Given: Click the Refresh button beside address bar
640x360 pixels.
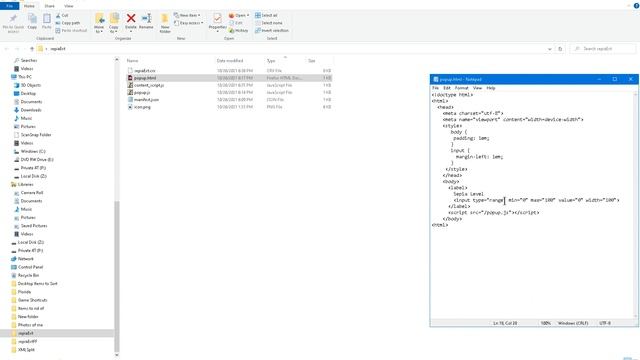Looking at the screenshot, I should coord(560,49).
